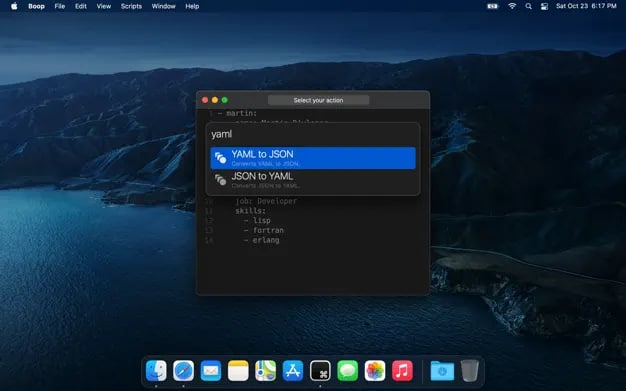Open Finder from the Dock
The width and height of the screenshot is (626, 391).
156,371
